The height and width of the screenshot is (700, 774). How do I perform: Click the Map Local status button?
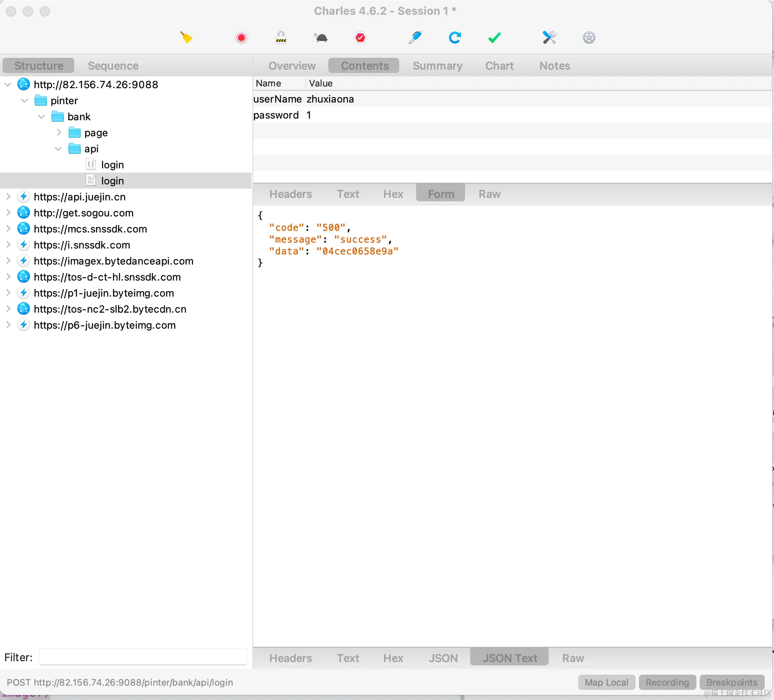pos(606,682)
